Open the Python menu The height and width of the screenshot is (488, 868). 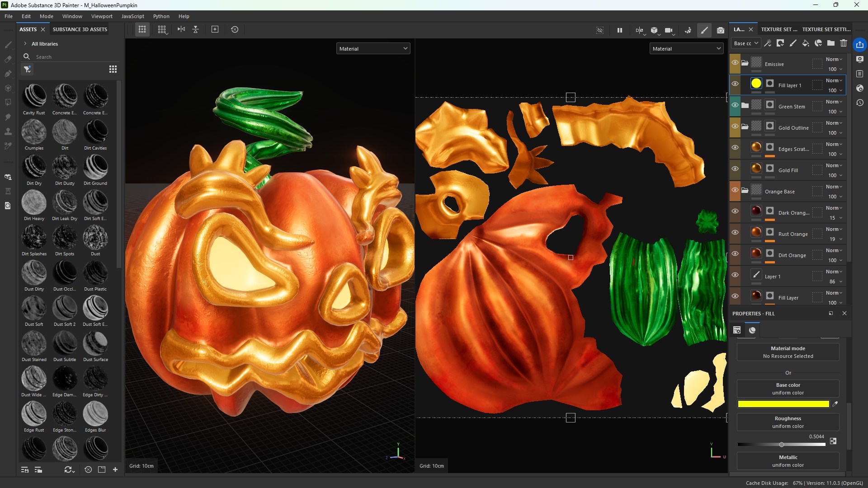(x=161, y=16)
